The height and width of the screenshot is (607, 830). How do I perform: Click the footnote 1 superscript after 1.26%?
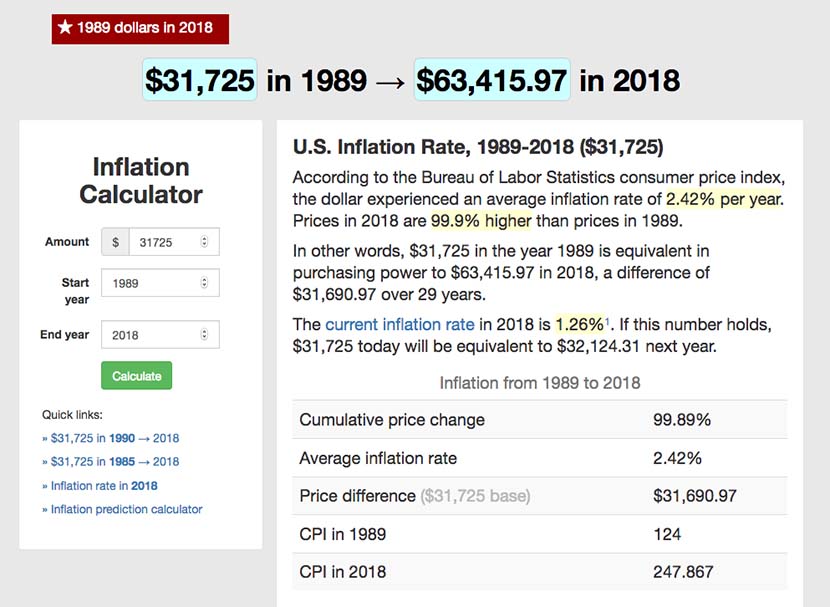607,322
